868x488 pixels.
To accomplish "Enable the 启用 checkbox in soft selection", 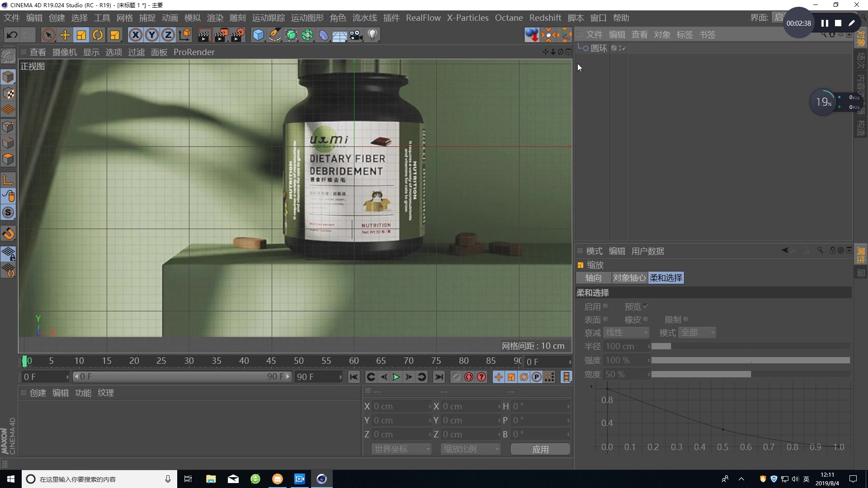I will (606, 306).
